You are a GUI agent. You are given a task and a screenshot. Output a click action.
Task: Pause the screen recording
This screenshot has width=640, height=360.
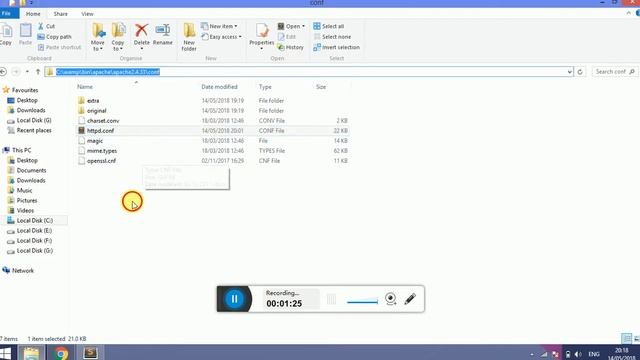coord(234,299)
